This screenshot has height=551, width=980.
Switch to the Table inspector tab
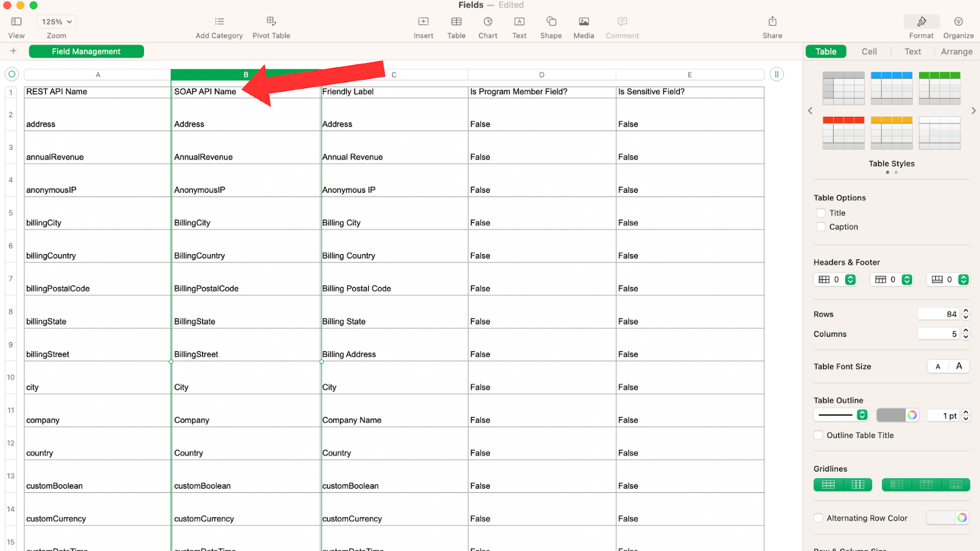click(826, 51)
